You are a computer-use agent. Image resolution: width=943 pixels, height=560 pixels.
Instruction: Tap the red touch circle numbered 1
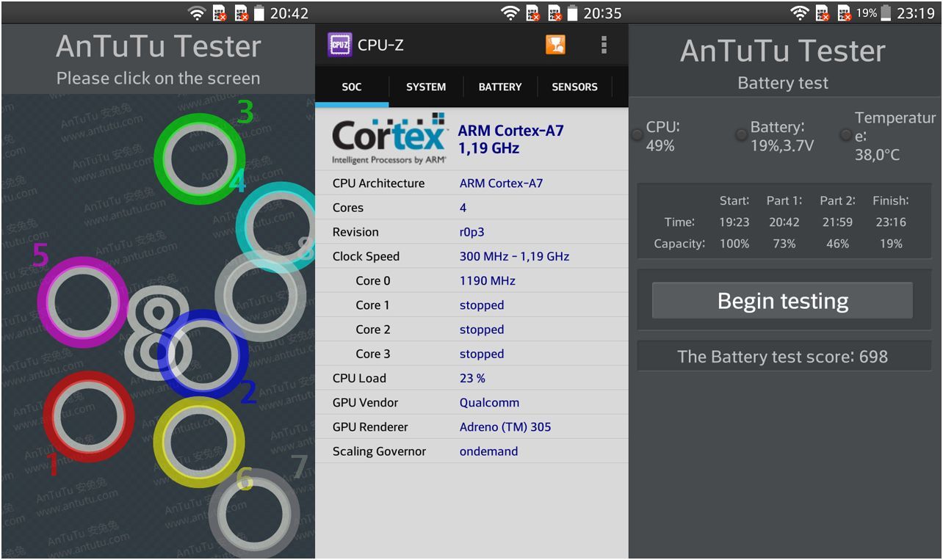[x=88, y=416]
